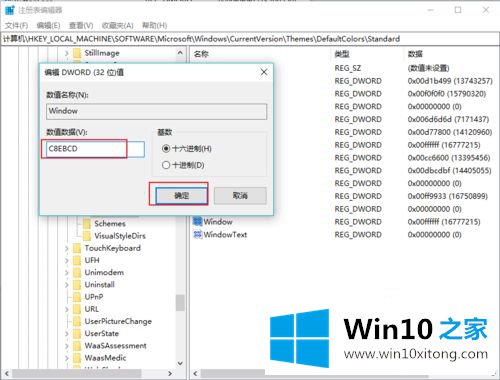Image resolution: width=500 pixels, height=380 pixels.
Task: Open the 帮助(H) menu
Action: pyautogui.click(x=154, y=25)
